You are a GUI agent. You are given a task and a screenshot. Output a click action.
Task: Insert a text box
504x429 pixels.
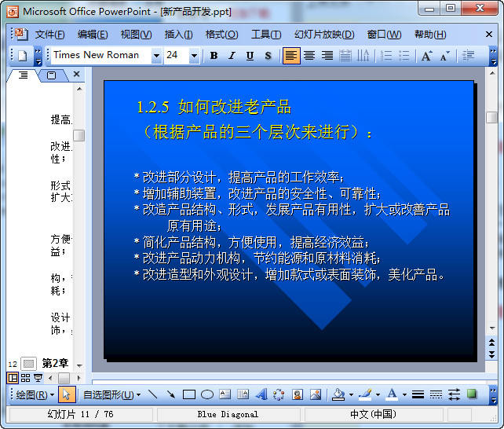click(225, 394)
